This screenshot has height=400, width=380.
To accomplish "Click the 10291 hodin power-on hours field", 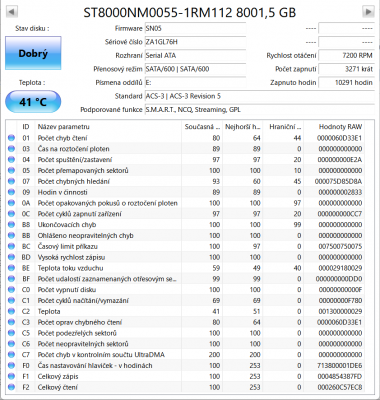I will point(346,83).
